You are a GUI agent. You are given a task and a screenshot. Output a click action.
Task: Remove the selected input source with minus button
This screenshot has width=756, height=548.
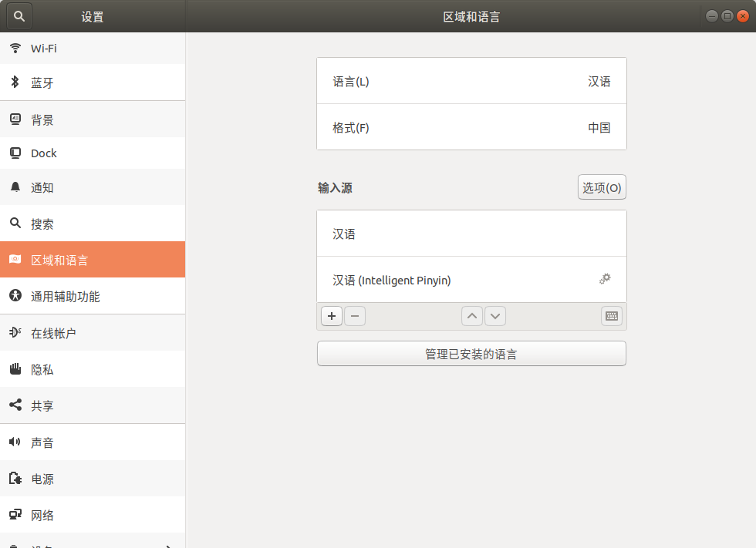(355, 316)
